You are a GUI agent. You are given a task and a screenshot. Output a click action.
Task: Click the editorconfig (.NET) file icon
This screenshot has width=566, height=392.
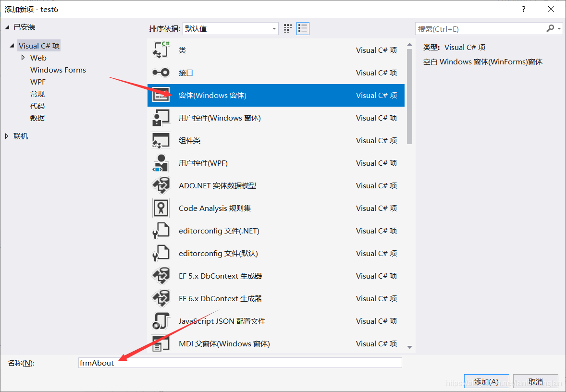pyautogui.click(x=161, y=231)
